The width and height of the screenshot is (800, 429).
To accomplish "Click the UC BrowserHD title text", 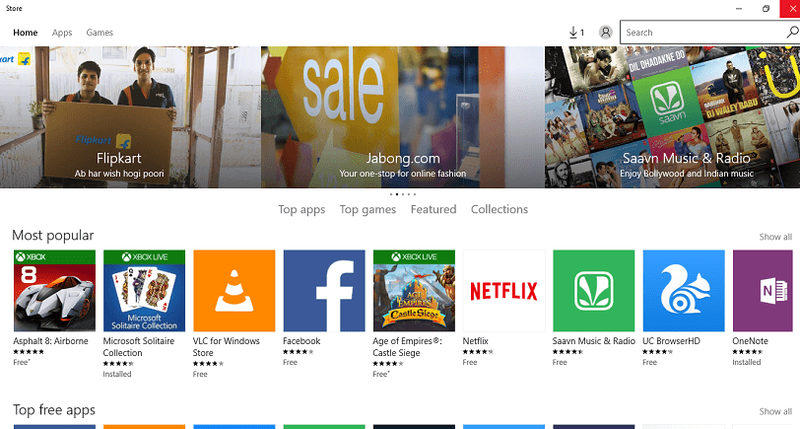I will pyautogui.click(x=671, y=341).
